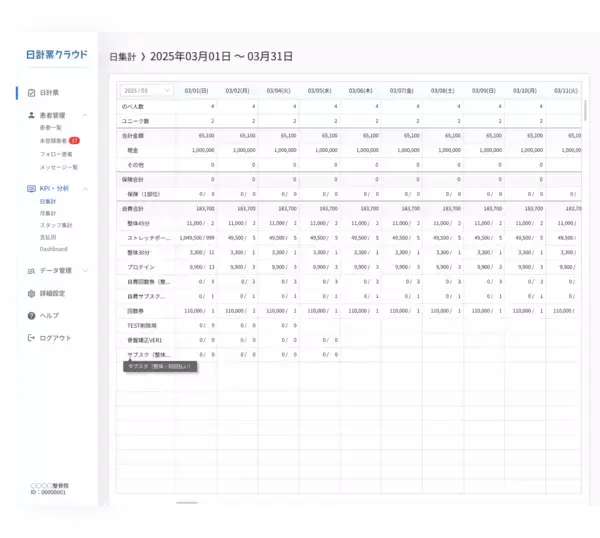Select スタッフ集計 submenu item
Image resolution: width=600 pixels, height=538 pixels.
pyautogui.click(x=56, y=225)
